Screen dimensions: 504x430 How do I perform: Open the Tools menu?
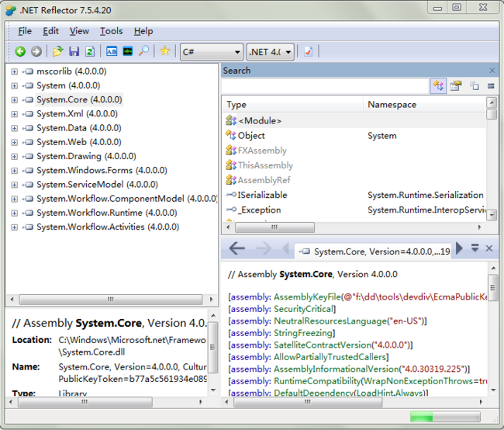[111, 31]
